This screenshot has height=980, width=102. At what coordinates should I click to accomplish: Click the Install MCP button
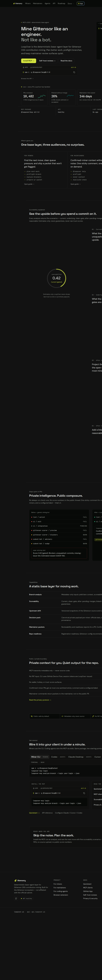click(29, 61)
